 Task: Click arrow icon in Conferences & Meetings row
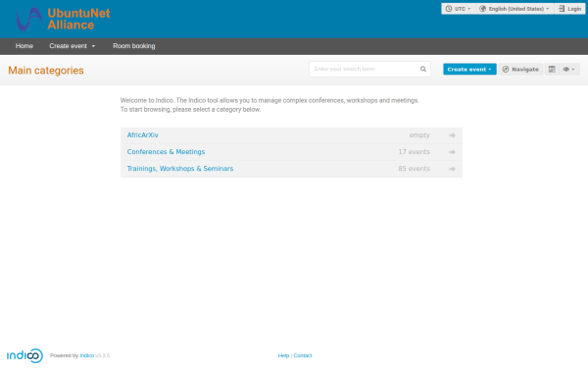452,152
